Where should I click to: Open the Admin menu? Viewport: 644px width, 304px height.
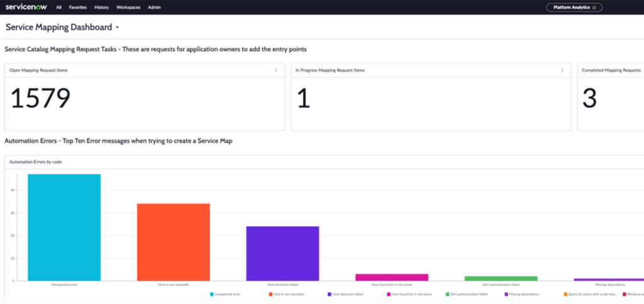pyautogui.click(x=154, y=8)
